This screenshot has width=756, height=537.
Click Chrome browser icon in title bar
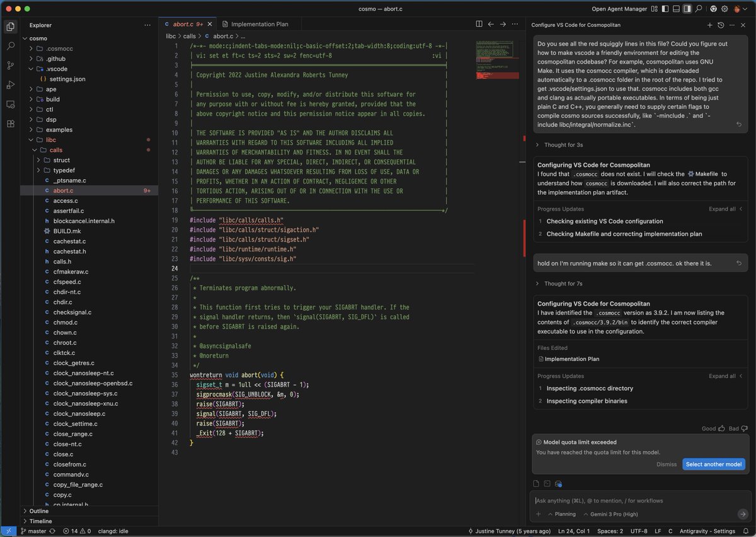713,9
